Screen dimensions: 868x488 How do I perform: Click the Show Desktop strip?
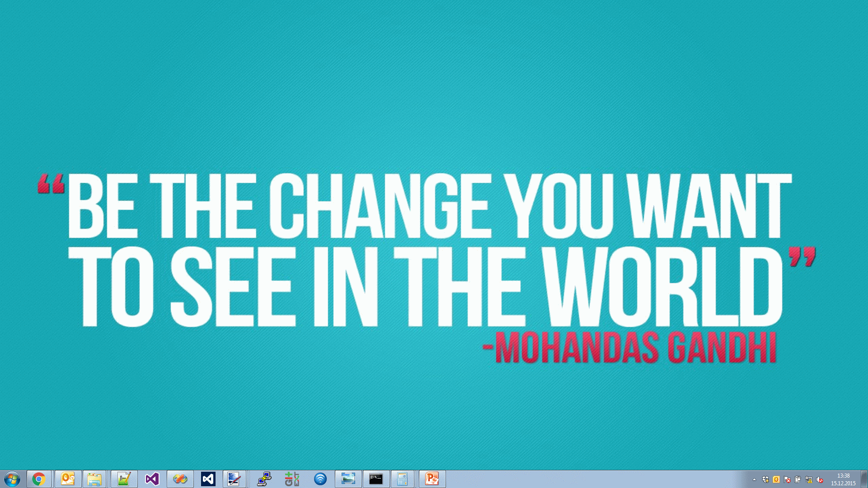coord(864,479)
